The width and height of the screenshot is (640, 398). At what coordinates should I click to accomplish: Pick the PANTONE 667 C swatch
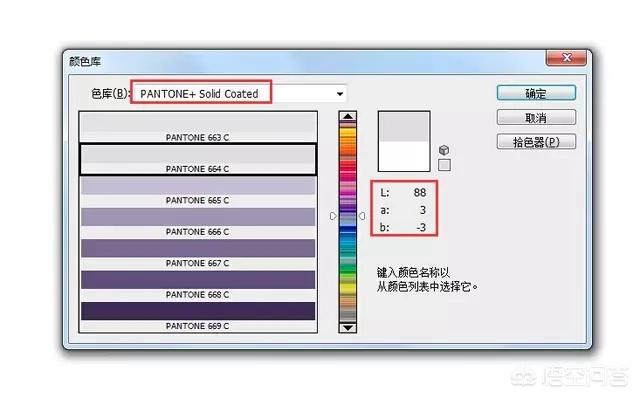(198, 254)
